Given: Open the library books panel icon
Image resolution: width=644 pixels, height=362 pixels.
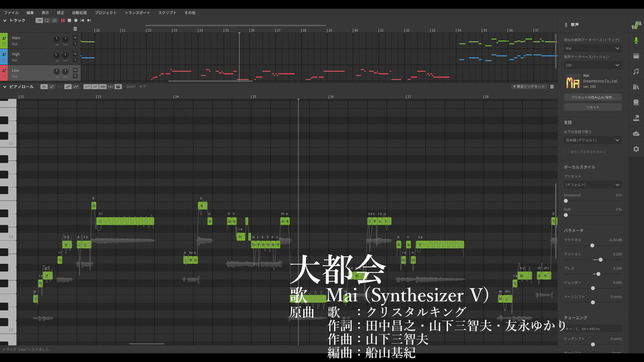Looking at the screenshot, I should pyautogui.click(x=636, y=86).
